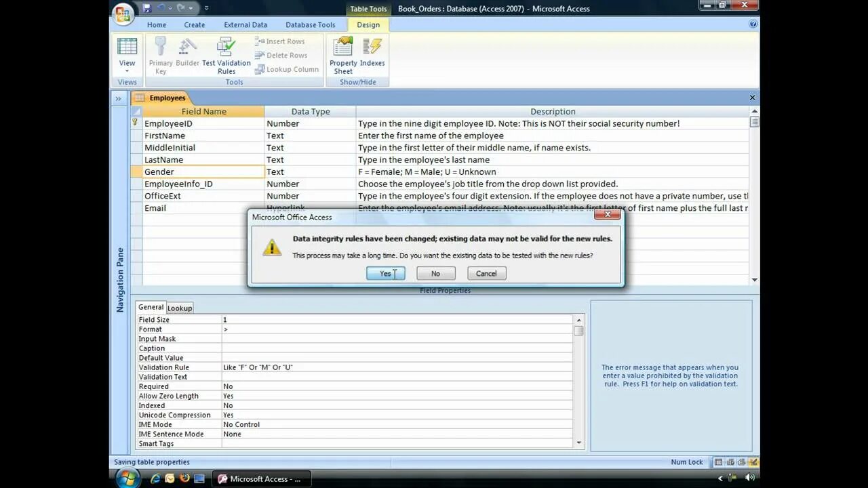The width and height of the screenshot is (868, 488).
Task: Expand the Navigation Pane with chevron button
Action: coord(118,98)
